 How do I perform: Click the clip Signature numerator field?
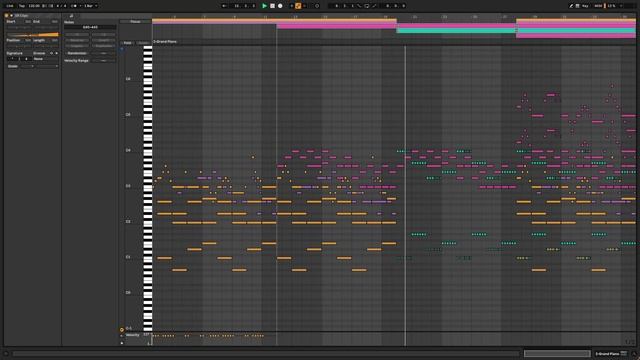click(12, 59)
